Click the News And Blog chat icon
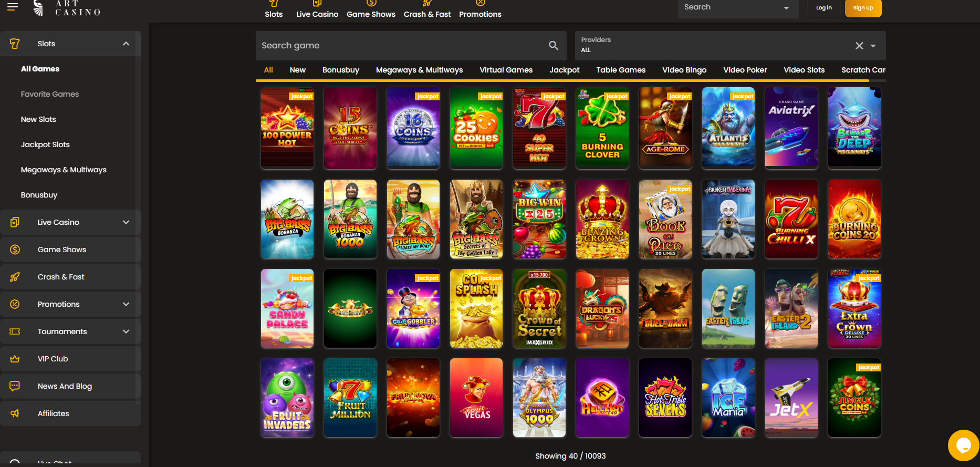The height and width of the screenshot is (467, 980). pyautogui.click(x=15, y=386)
